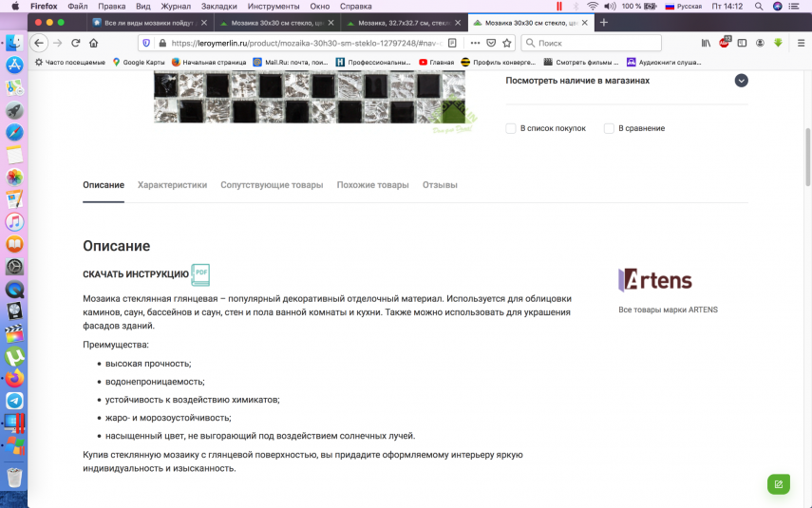Image resolution: width=812 pixels, height=508 pixels.
Task: Open tracking protection shield icon
Action: point(146,43)
